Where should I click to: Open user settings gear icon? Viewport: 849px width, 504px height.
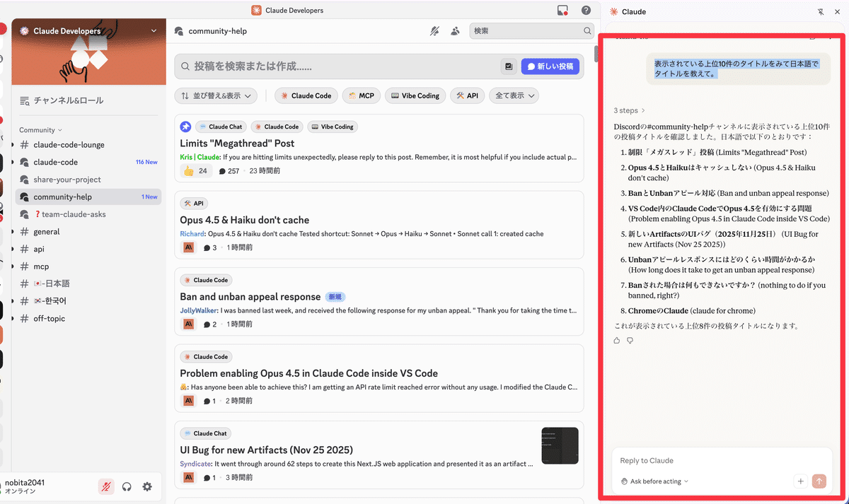[147, 486]
